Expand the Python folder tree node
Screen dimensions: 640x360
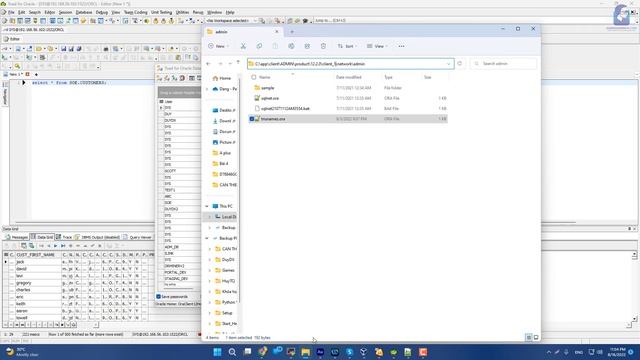[210, 302]
